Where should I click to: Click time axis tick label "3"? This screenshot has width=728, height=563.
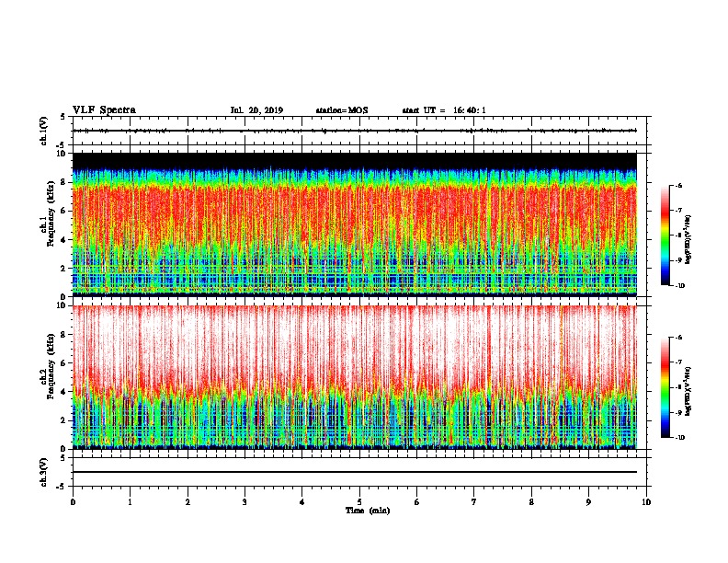coord(245,501)
